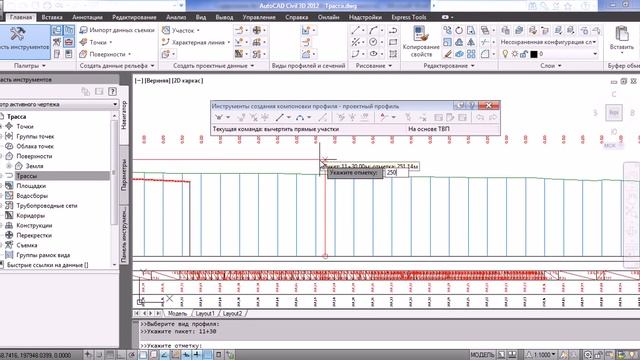Image resolution: width=640 pixels, height=360 pixels.
Task: Click the Копирование свойств tool
Action: (421, 42)
